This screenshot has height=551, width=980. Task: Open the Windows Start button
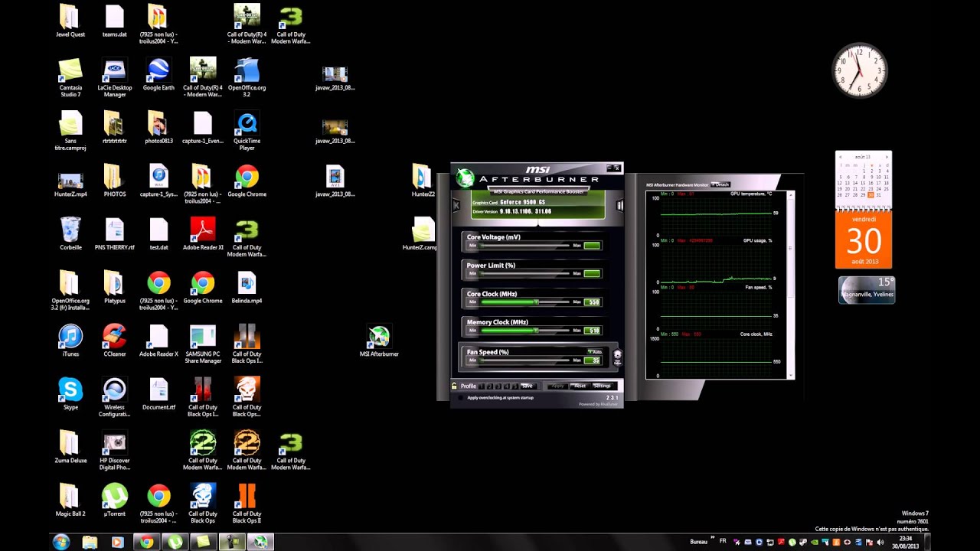pyautogui.click(x=61, y=542)
